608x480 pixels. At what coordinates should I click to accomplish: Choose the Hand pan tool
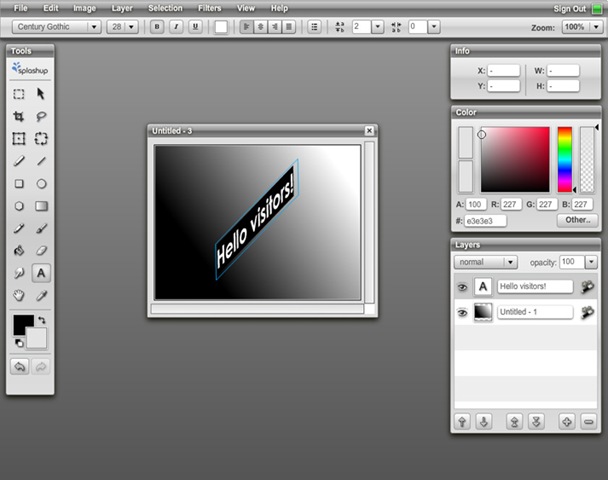pyautogui.click(x=19, y=296)
